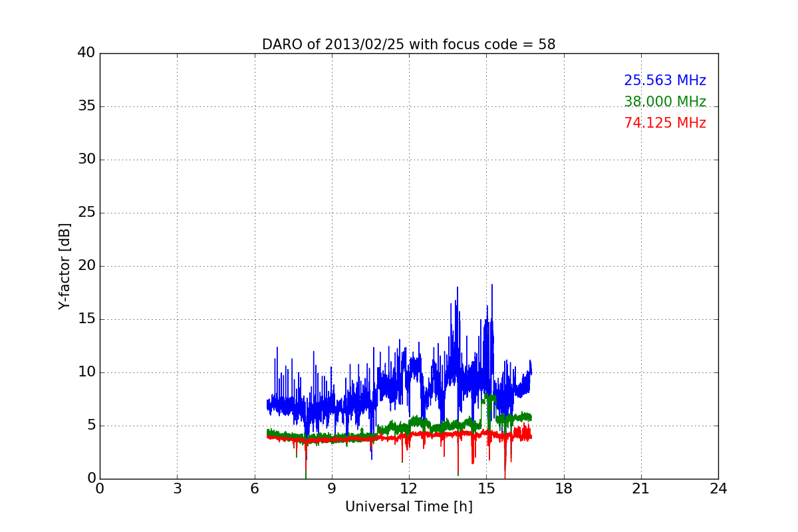
Task: Select the green 38.000 MHz legend label
Action: [665, 102]
